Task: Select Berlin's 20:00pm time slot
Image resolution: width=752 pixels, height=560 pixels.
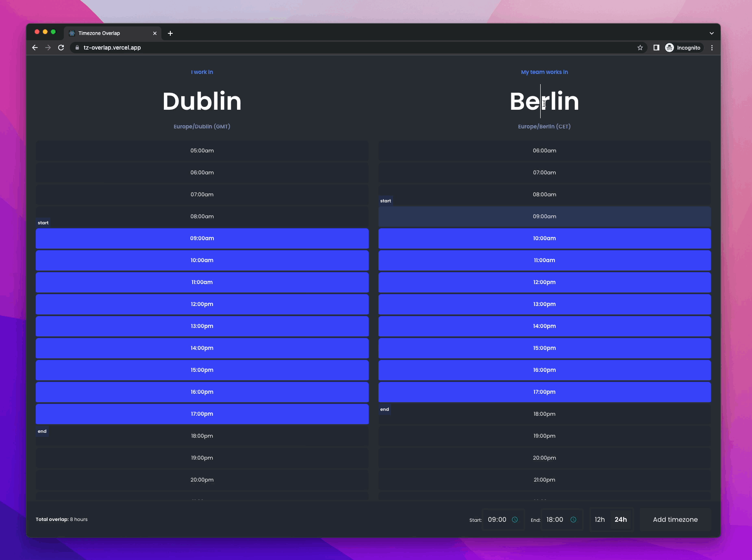Action: pos(544,458)
